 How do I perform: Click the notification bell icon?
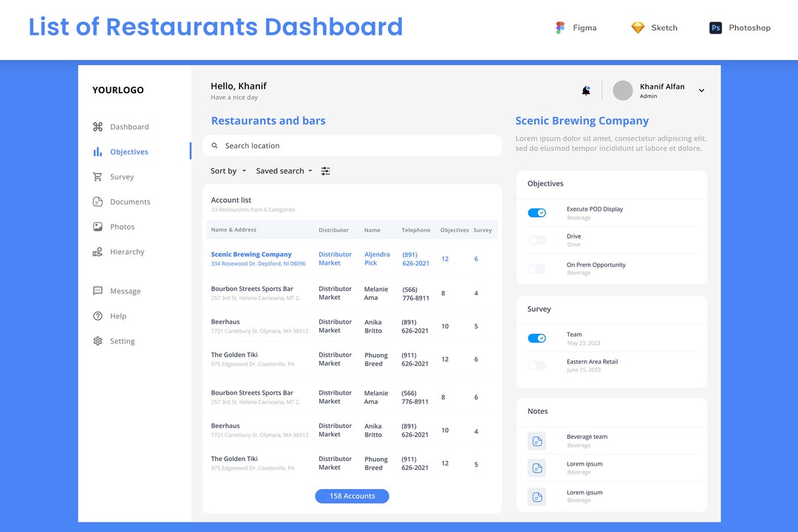pos(586,90)
